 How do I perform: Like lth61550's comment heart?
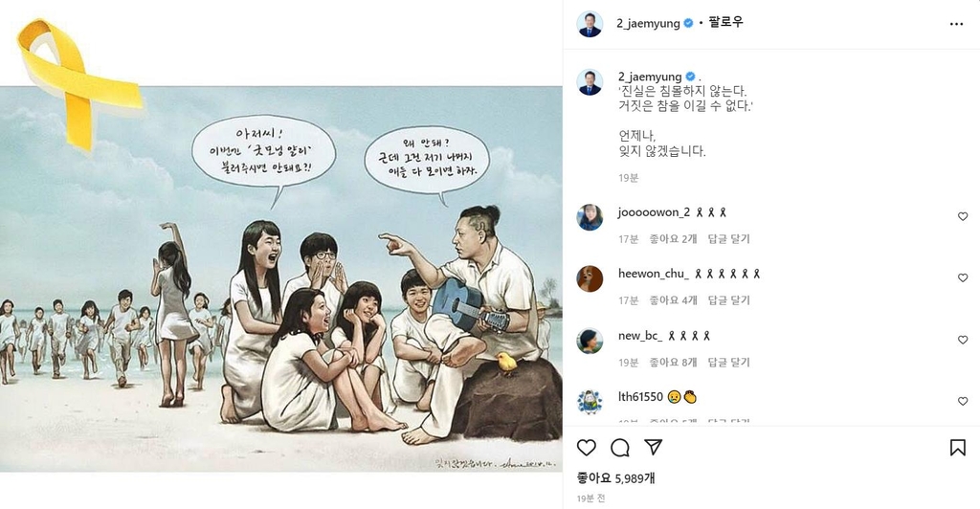(963, 401)
